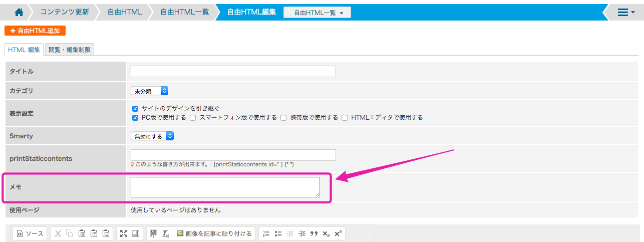Go to コンテンツ更新 breadcrumb

click(65, 12)
